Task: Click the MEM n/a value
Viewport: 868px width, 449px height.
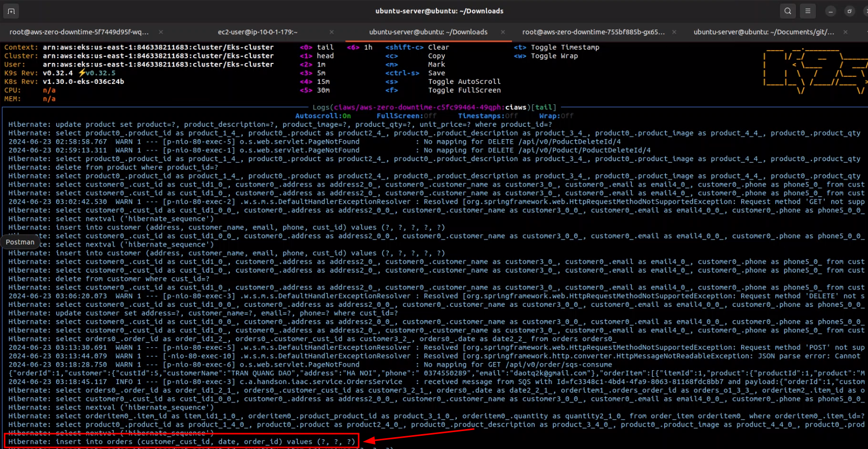Action: coord(49,99)
